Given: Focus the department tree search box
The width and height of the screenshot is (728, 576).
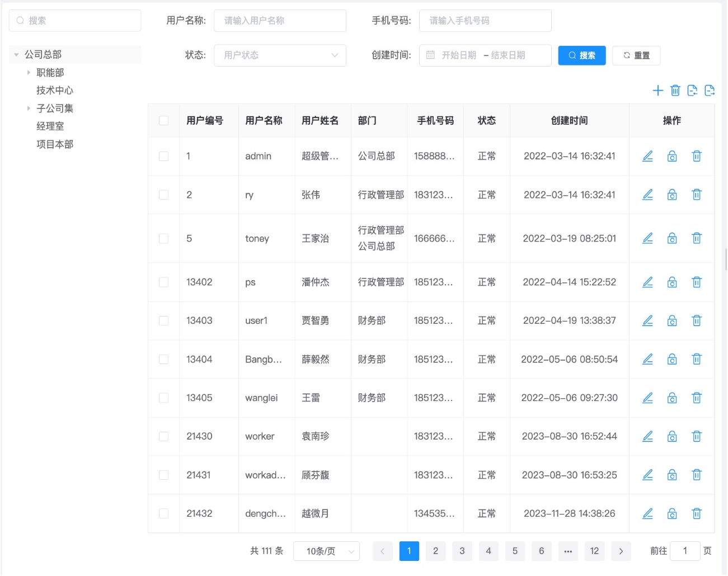Looking at the screenshot, I should (75, 21).
